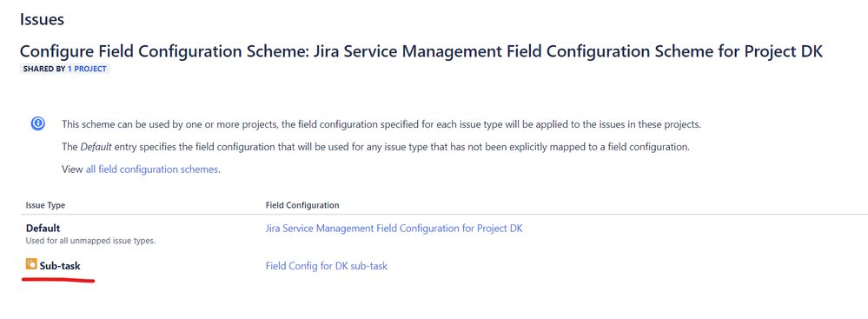Select the Sub-task issue type label
Screen dimensions: 868x319
tap(60, 266)
